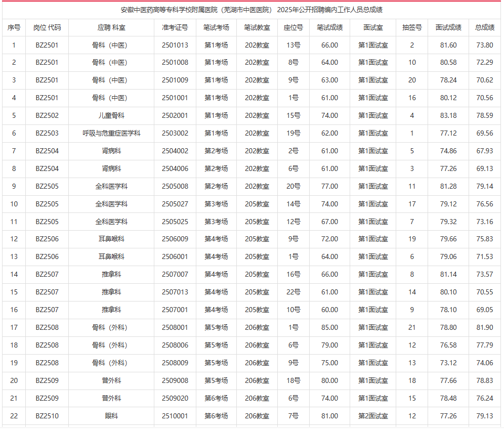Select the 序号 column header
The image size is (504, 430).
tap(14, 27)
